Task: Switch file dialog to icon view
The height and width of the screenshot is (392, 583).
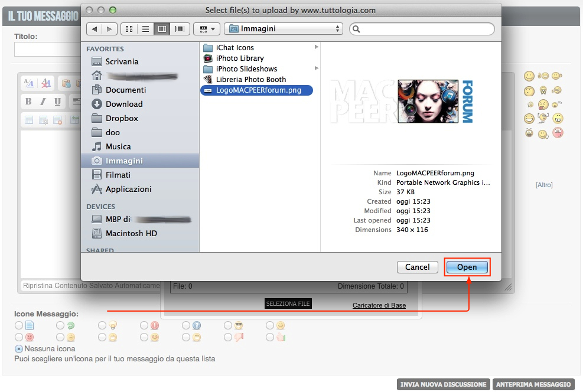Action: 129,29
